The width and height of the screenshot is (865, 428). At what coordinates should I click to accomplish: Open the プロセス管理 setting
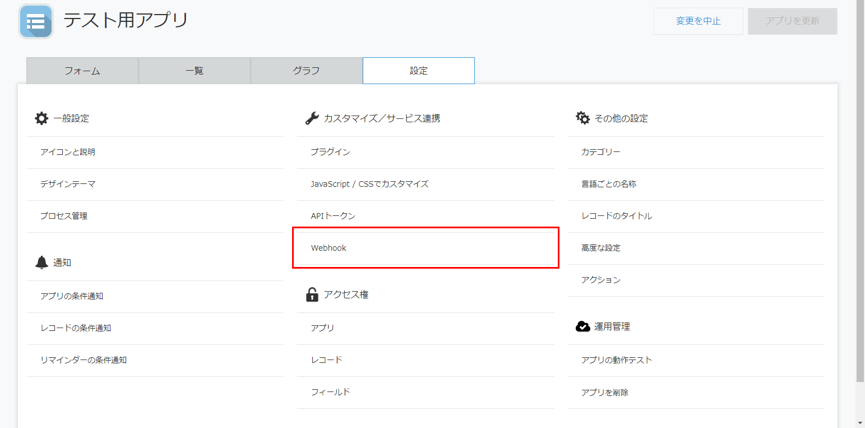(155, 216)
